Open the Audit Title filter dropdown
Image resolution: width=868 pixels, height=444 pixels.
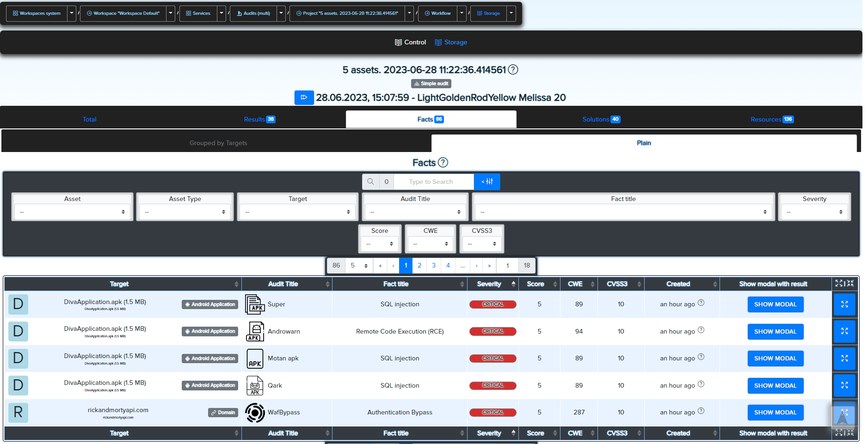pos(415,212)
